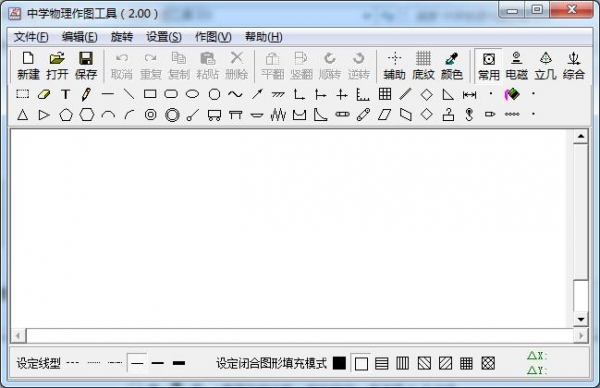Select the horizontal line tool

click(108, 94)
